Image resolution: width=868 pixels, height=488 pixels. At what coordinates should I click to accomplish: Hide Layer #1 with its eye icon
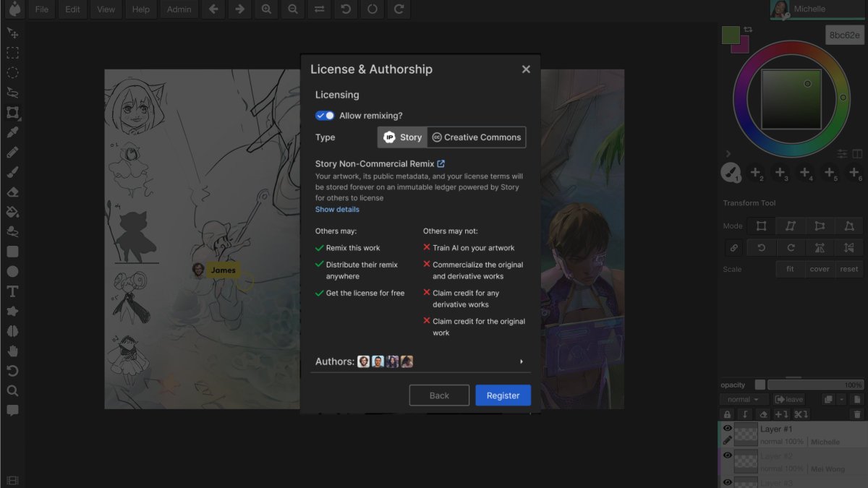coord(728,429)
